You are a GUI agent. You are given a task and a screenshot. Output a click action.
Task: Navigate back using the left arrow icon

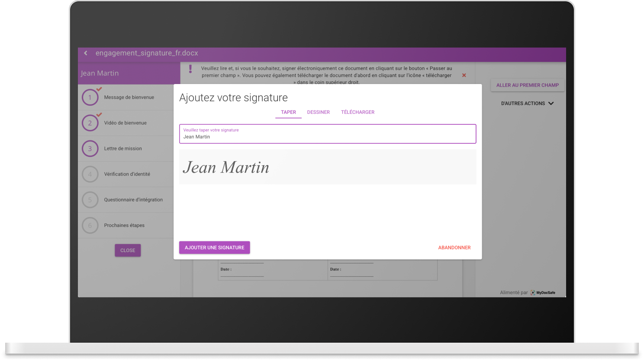[x=85, y=53]
